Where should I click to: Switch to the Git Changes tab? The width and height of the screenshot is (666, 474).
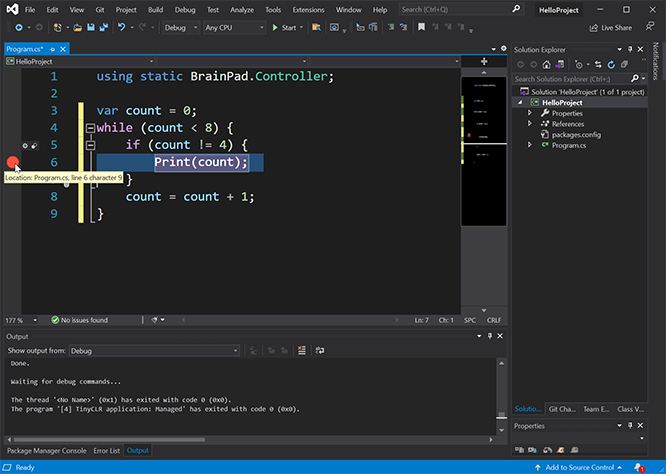tap(562, 409)
